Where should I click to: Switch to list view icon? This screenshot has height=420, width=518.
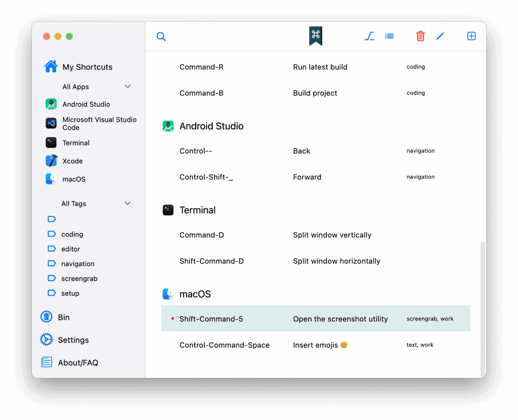point(389,36)
